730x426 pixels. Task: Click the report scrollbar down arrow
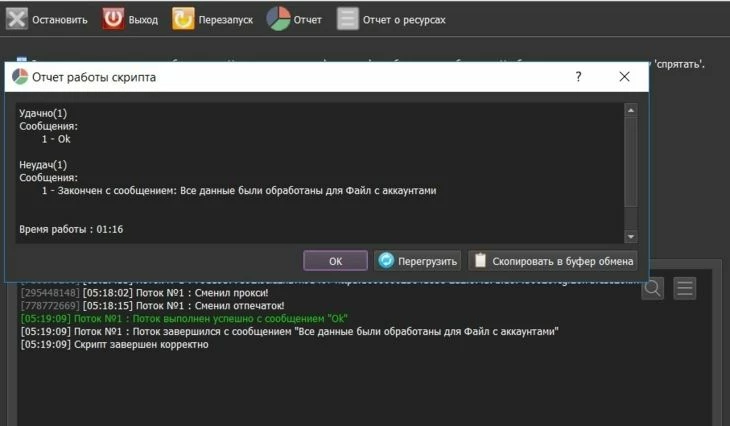click(630, 237)
